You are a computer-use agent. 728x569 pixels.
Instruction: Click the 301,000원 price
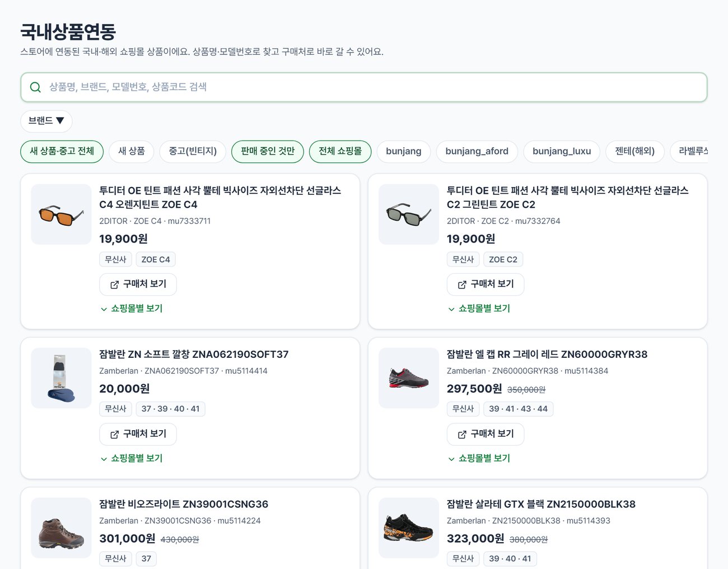(x=127, y=539)
